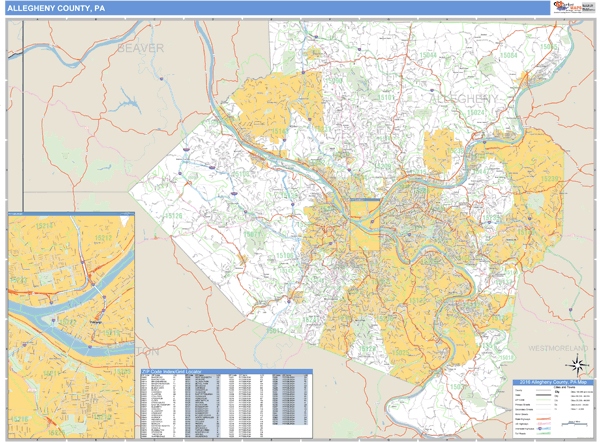Click ZIP code label 15090
Image resolution: width=600 pixels, height=442 pixels.
334,80
